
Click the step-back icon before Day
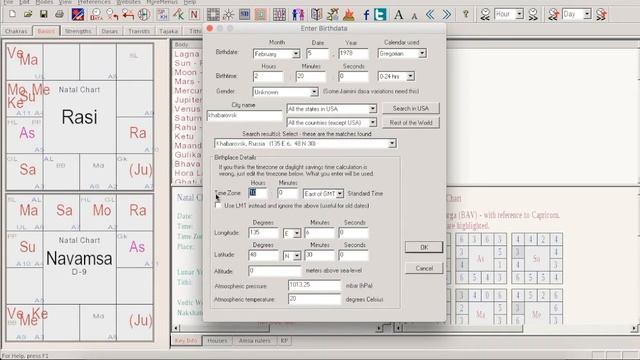(553, 15)
